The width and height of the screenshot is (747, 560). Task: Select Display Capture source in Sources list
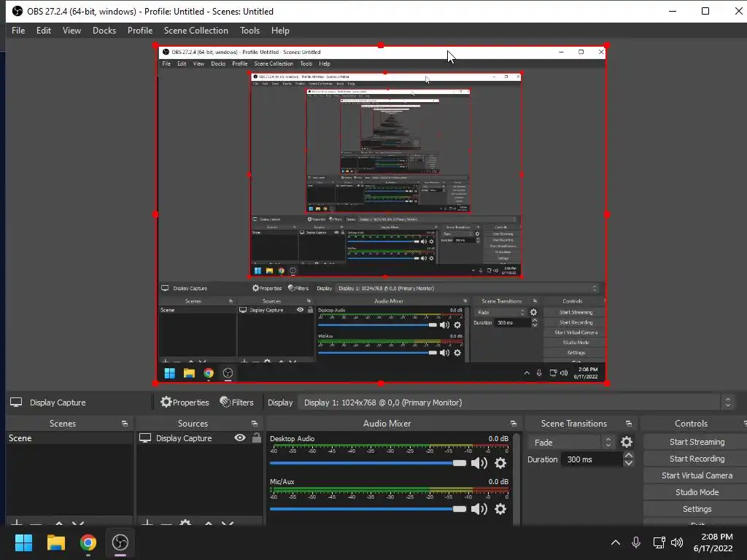tap(184, 438)
